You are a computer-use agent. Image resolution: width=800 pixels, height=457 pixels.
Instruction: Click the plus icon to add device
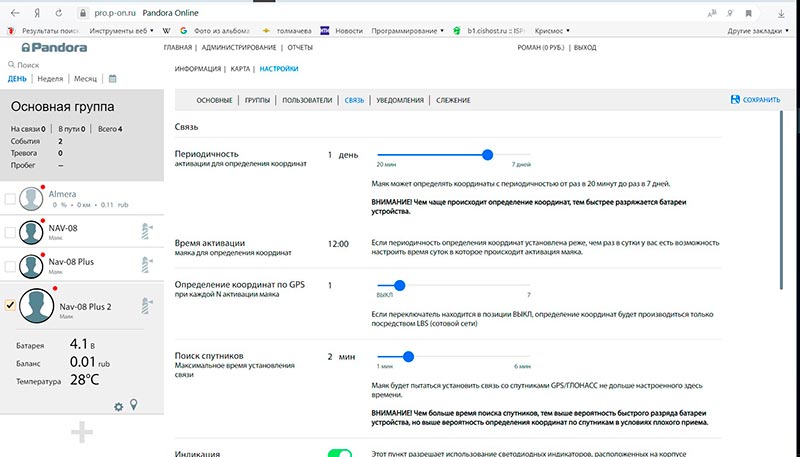click(x=80, y=434)
